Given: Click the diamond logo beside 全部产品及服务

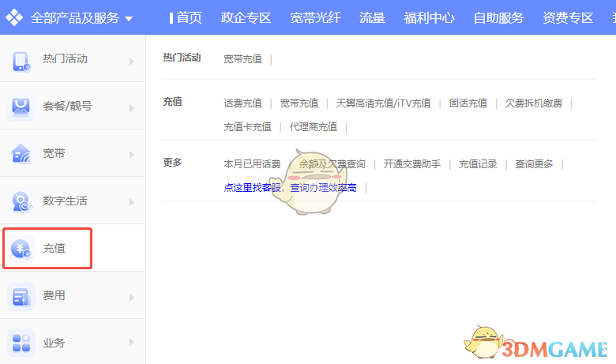Looking at the screenshot, I should pyautogui.click(x=14, y=17).
